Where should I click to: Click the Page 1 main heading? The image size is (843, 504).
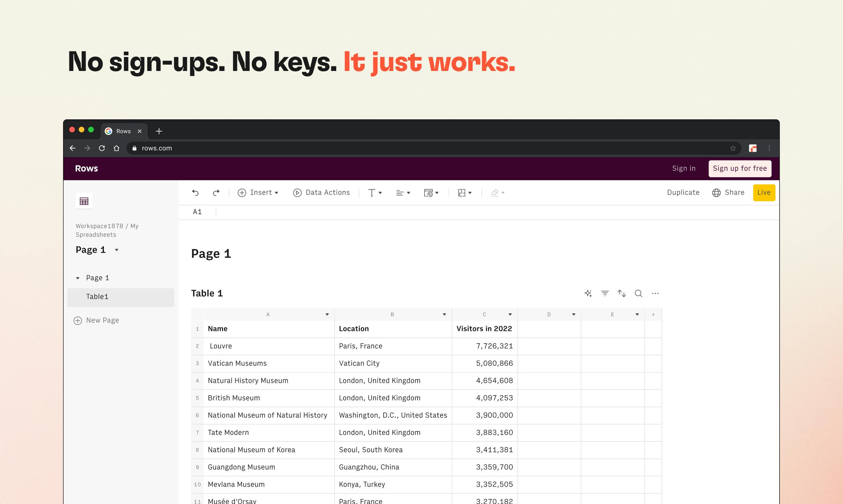pyautogui.click(x=211, y=254)
